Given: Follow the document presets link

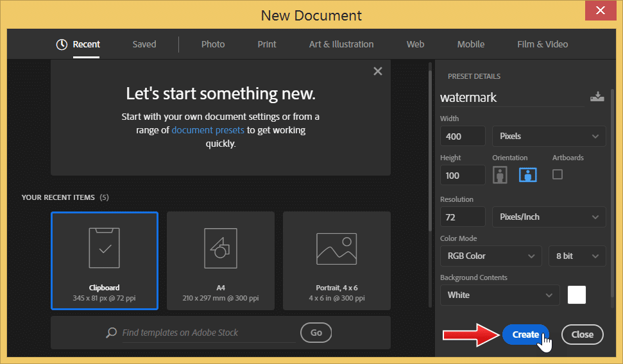Looking at the screenshot, I should (x=208, y=130).
